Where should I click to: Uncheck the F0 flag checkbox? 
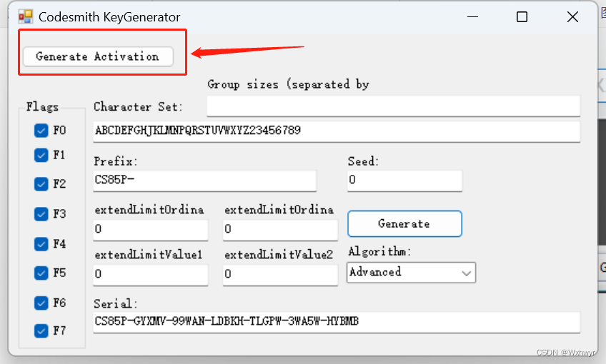[x=41, y=131]
